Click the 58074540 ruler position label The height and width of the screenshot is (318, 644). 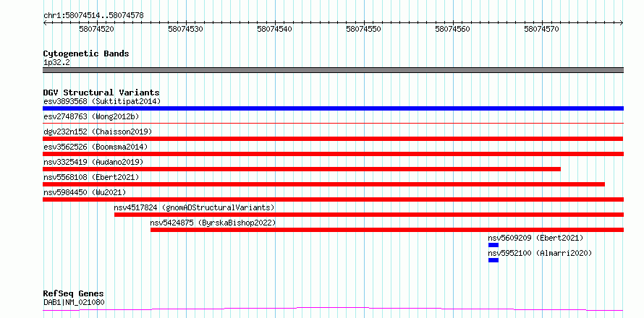pos(275,29)
